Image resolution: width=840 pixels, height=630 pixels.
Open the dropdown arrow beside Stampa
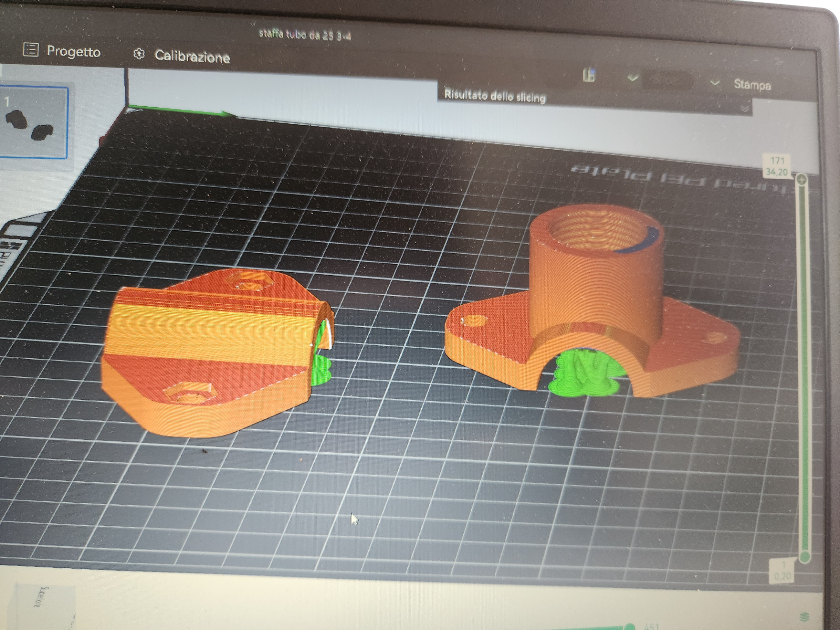click(714, 83)
